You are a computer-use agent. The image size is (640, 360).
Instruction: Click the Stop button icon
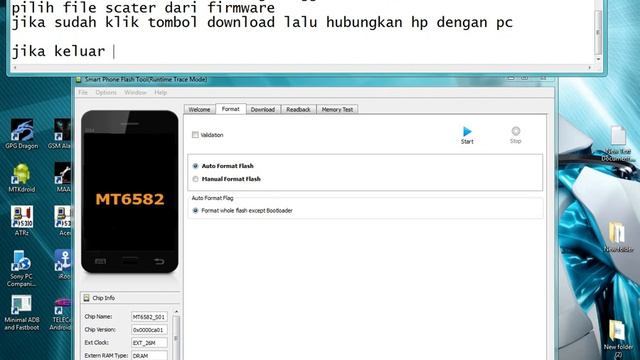pos(516,131)
